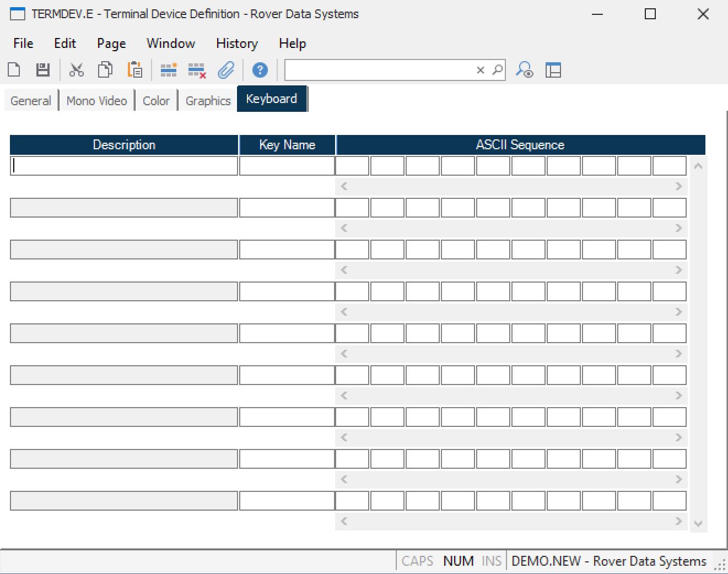Image resolution: width=728 pixels, height=574 pixels.
Task: Toggle the layout panel icon in toolbar
Action: pyautogui.click(x=553, y=70)
